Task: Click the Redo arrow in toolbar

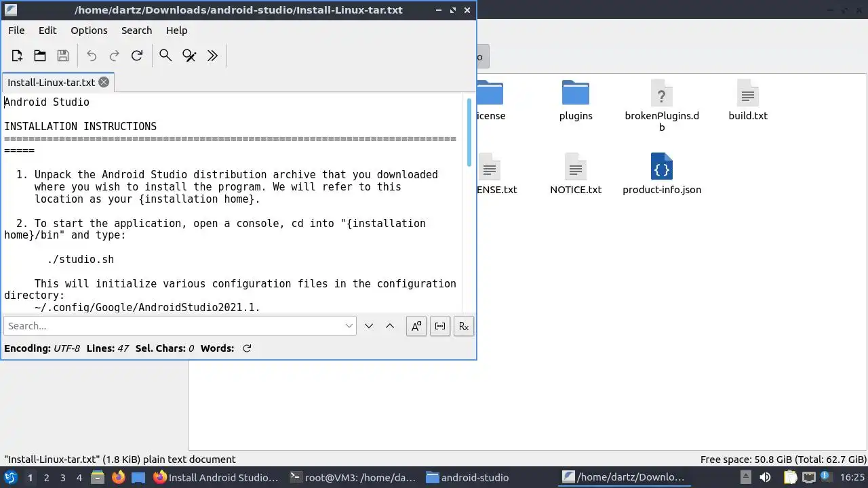Action: pyautogui.click(x=115, y=56)
